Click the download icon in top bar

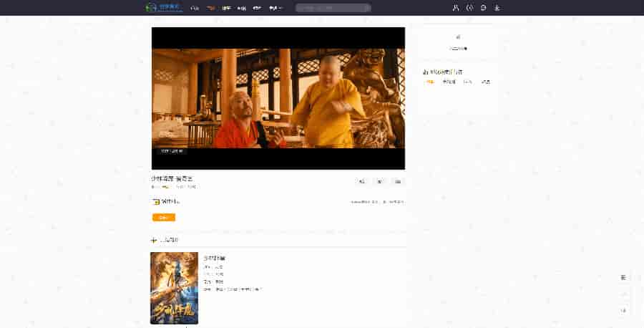point(497,8)
